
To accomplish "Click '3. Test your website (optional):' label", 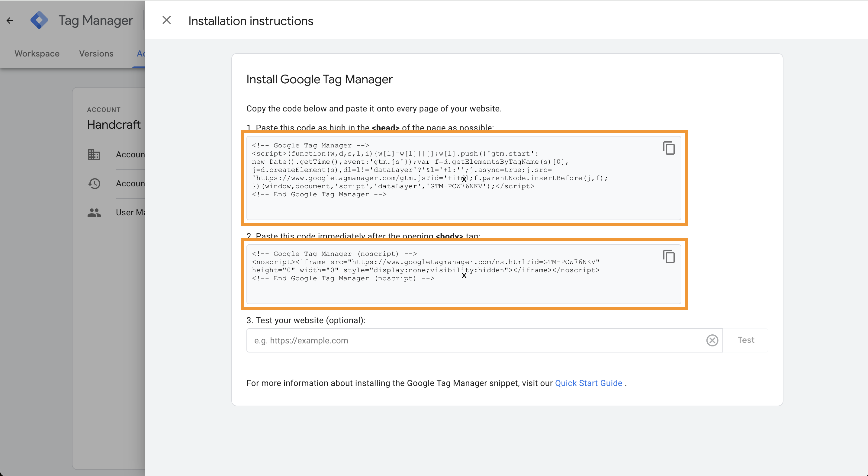I will [306, 320].
